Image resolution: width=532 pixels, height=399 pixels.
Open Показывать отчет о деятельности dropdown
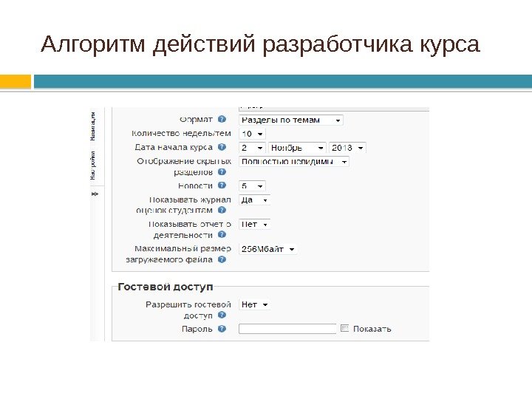[254, 225]
